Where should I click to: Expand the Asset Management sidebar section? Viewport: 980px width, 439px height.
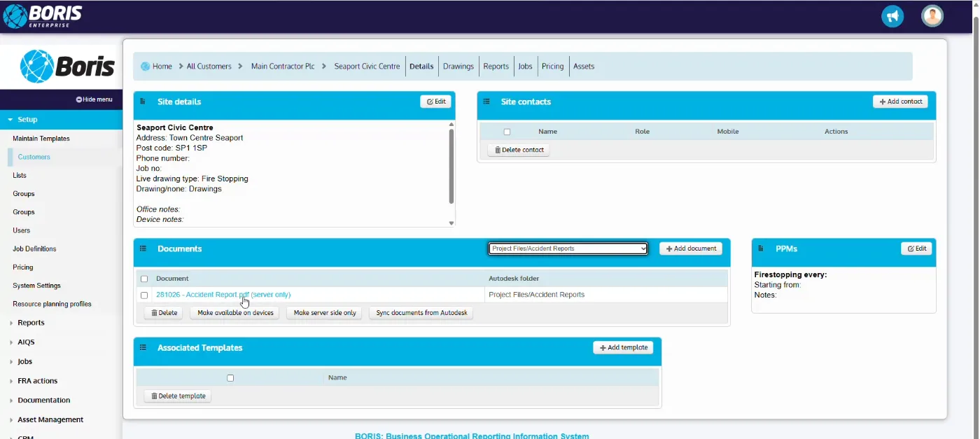coord(50,419)
